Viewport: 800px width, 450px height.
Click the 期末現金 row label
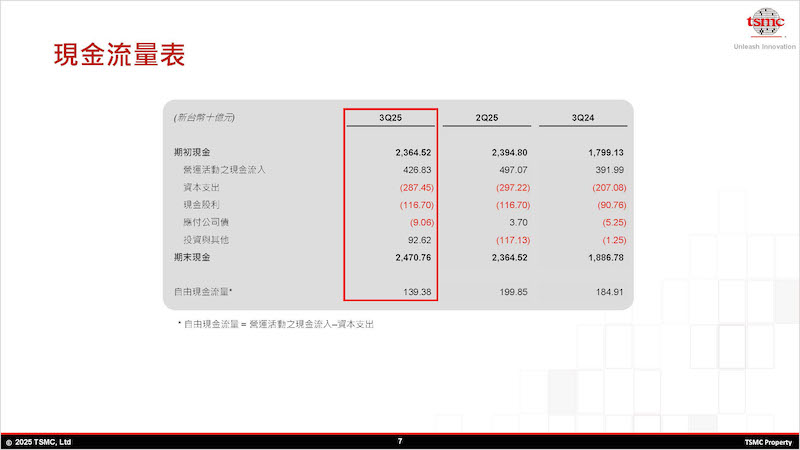tap(192, 257)
